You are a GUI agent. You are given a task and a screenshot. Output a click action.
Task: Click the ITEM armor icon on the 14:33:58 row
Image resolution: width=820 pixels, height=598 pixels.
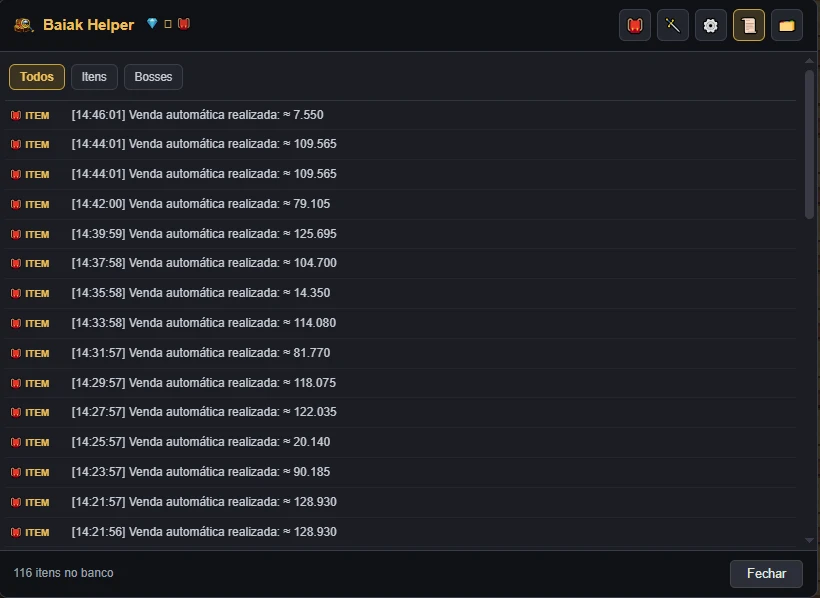[16, 323]
